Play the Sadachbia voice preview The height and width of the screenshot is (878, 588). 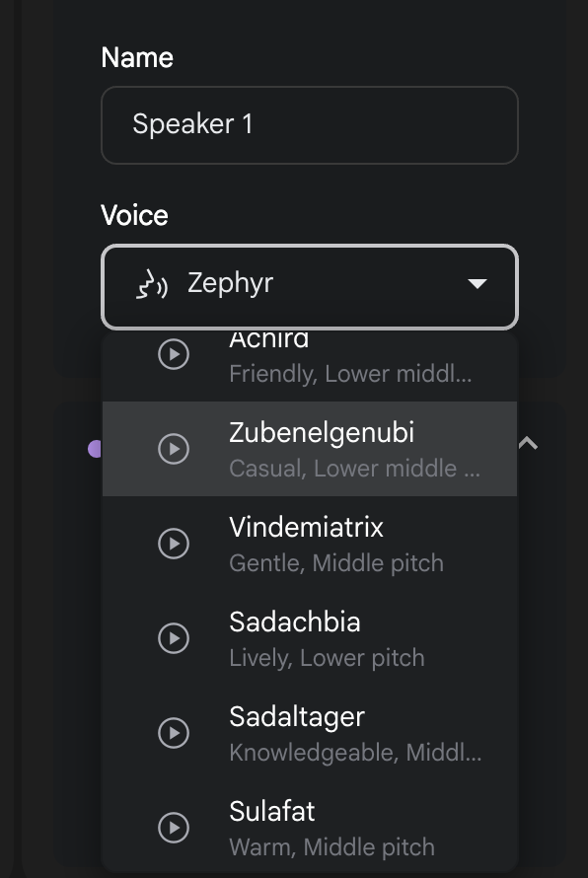point(174,637)
